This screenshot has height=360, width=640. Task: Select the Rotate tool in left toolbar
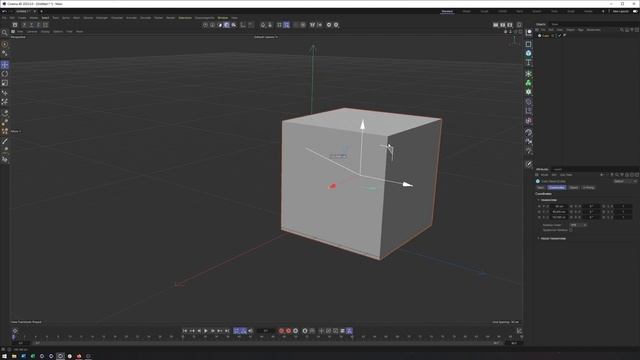pos(5,74)
